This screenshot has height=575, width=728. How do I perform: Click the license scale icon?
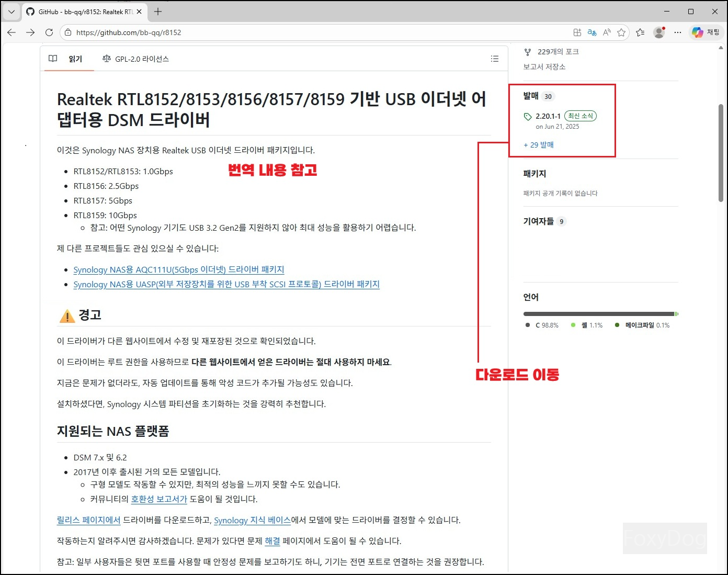(x=107, y=59)
